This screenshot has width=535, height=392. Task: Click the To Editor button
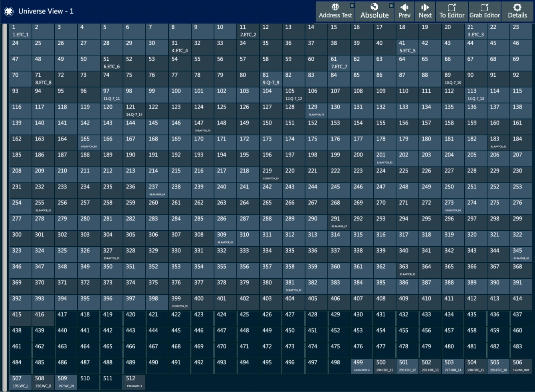pyautogui.click(x=452, y=11)
